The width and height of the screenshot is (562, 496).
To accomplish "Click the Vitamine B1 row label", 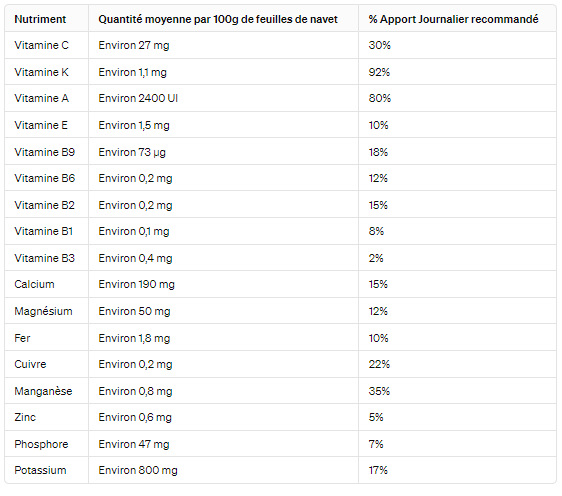I will [x=43, y=231].
